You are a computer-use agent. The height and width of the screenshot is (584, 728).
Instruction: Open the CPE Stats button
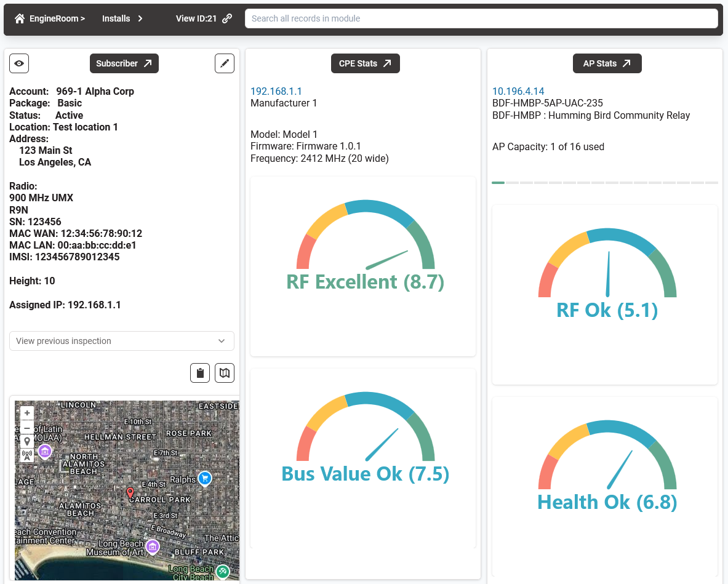coord(366,63)
